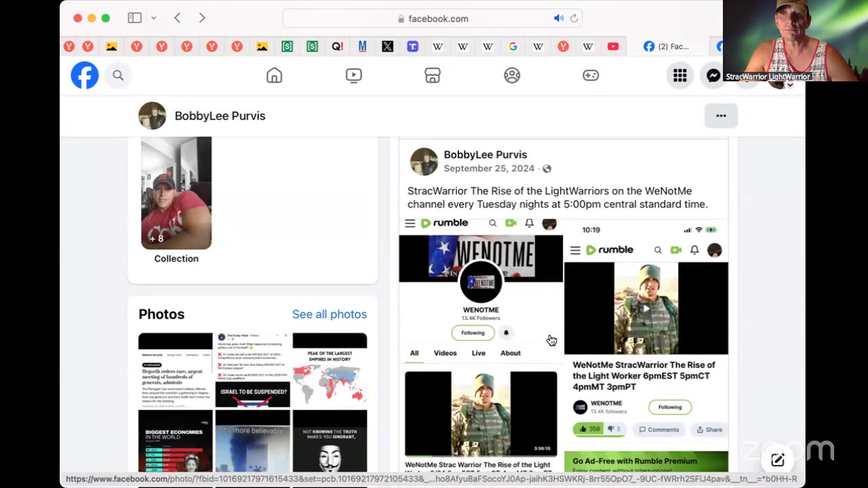This screenshot has width=868, height=488.
Task: Open the blue M bookmark favicon
Action: [x=363, y=46]
